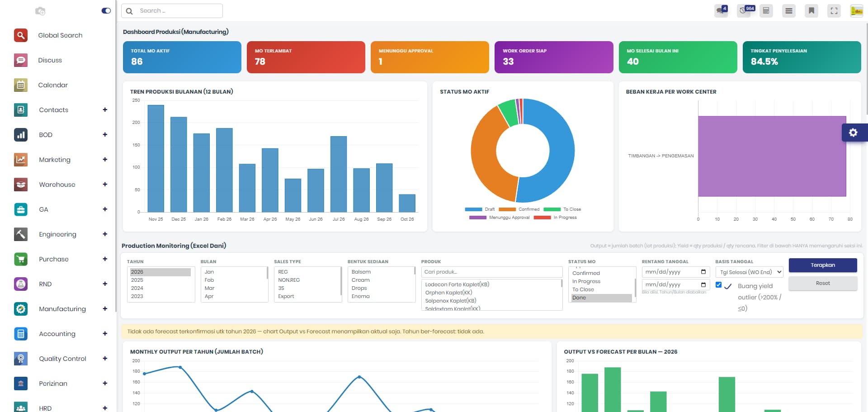Select Cream in Bentuk Sediaan list

click(381, 280)
